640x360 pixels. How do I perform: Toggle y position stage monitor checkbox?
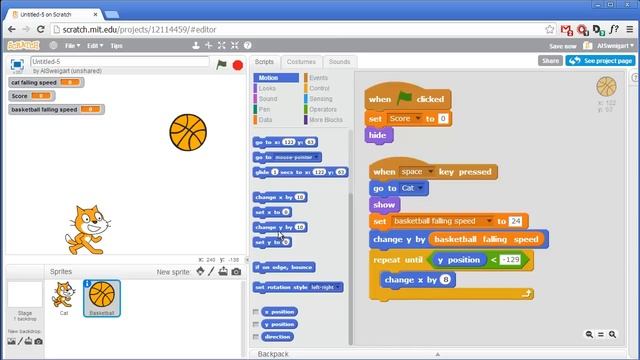click(x=256, y=324)
